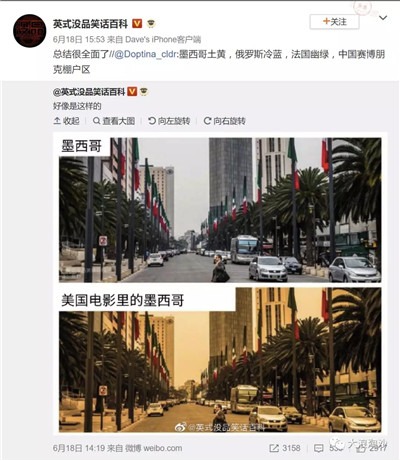Open the Dave's iPhone客户端 source link
The height and width of the screenshot is (461, 400).
click(x=163, y=39)
